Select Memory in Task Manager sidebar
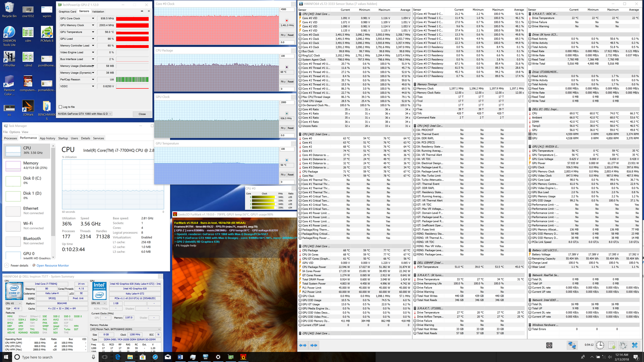 click(28, 165)
